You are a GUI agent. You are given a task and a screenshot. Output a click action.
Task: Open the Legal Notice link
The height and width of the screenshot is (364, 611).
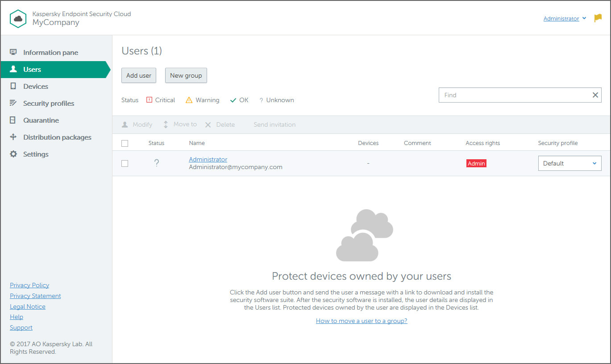pos(28,306)
